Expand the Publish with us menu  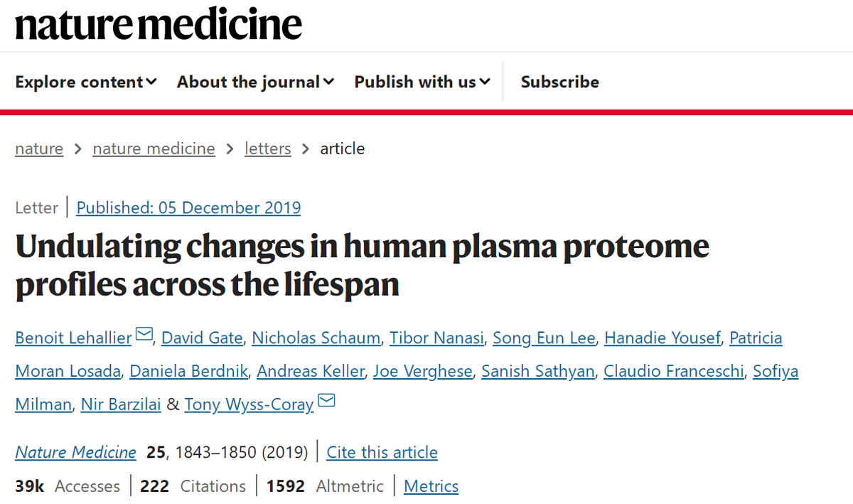(x=422, y=82)
